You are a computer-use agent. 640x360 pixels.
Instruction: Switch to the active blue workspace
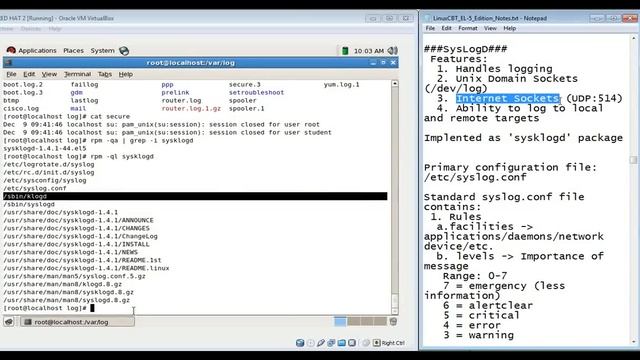(x=340, y=322)
